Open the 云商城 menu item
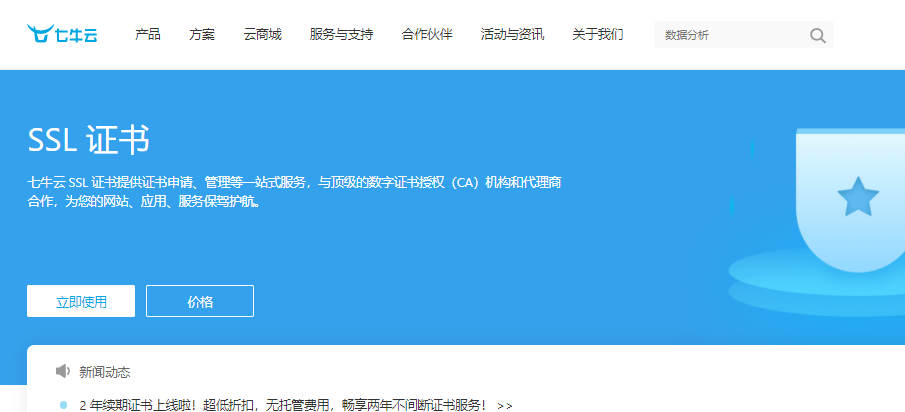 [x=263, y=35]
